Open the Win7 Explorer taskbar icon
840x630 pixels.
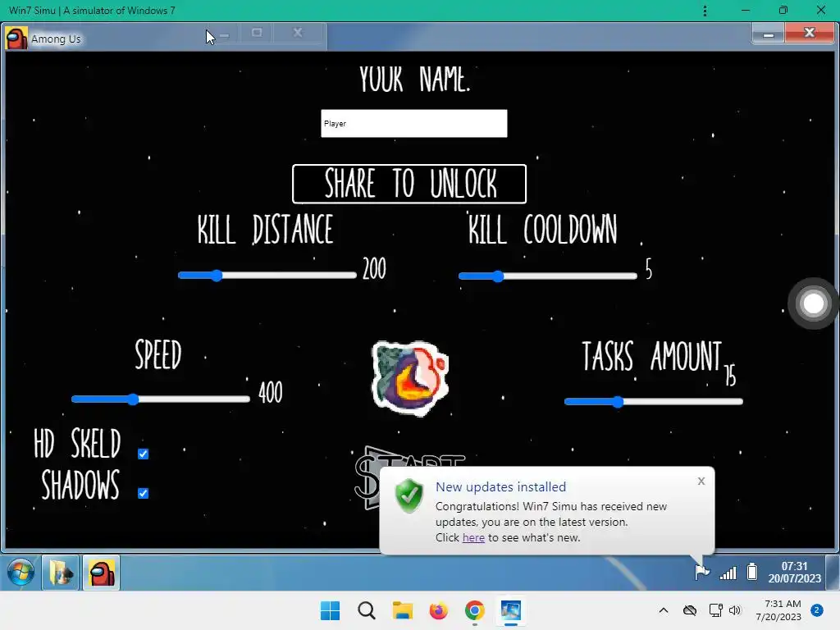[x=61, y=573]
